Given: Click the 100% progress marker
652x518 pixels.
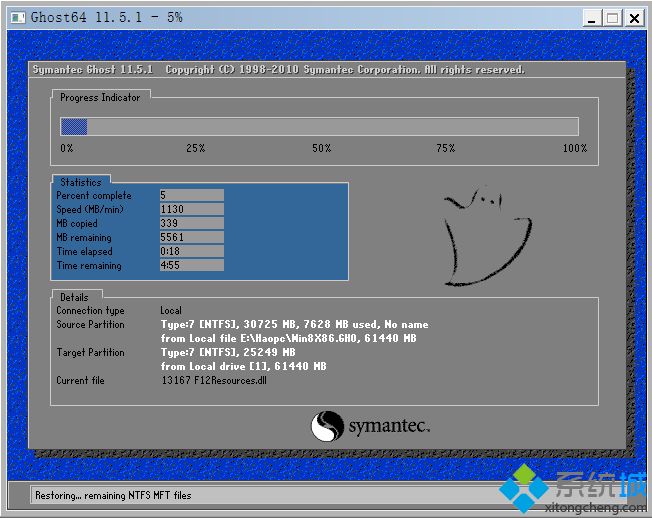Looking at the screenshot, I should [x=575, y=148].
